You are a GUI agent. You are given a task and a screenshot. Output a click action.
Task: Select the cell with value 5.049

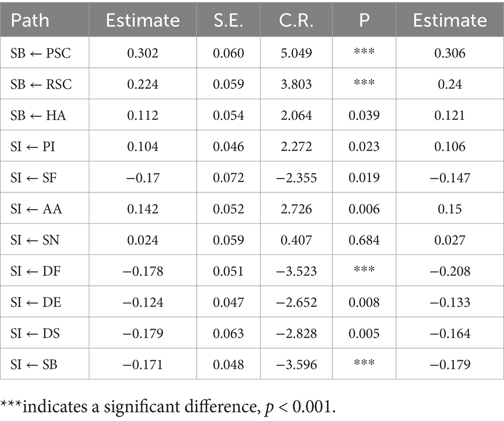tap(296, 53)
